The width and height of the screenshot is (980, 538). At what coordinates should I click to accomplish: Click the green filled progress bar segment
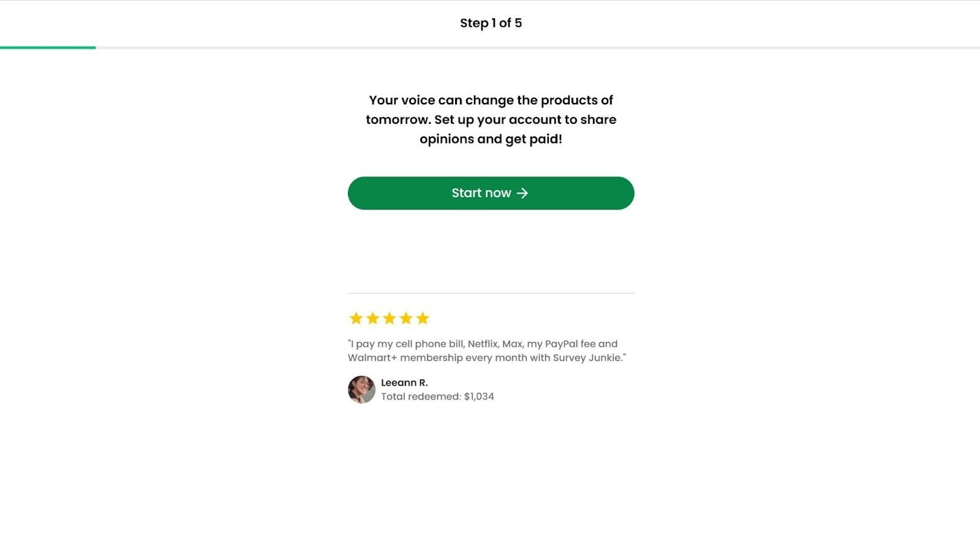coord(48,47)
